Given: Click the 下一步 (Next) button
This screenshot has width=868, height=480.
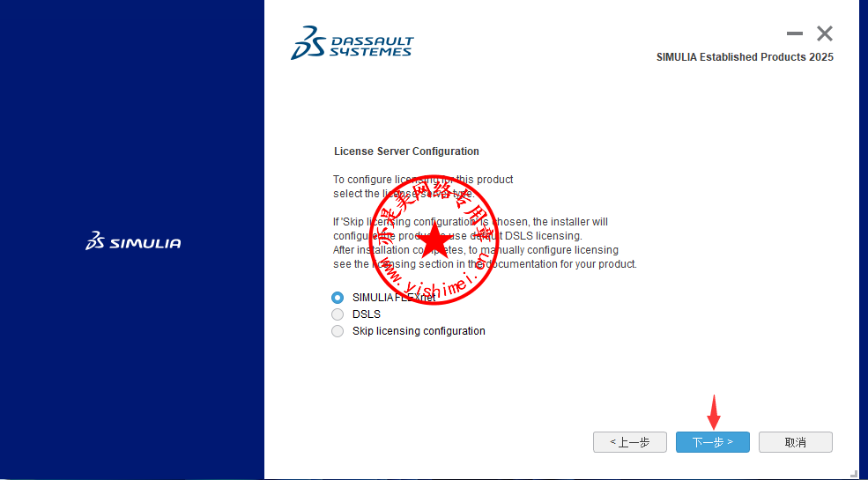Looking at the screenshot, I should click(712, 442).
